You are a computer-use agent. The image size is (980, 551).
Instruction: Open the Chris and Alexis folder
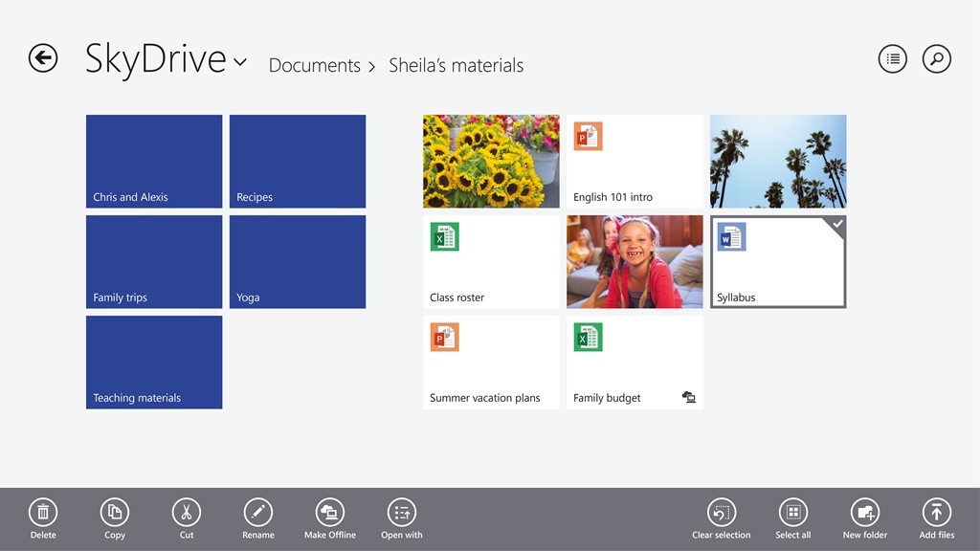coord(154,161)
